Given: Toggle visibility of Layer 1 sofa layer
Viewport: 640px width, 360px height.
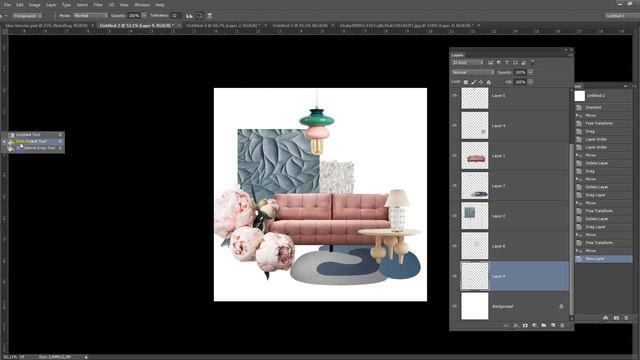Looking at the screenshot, I should pyautogui.click(x=454, y=156).
